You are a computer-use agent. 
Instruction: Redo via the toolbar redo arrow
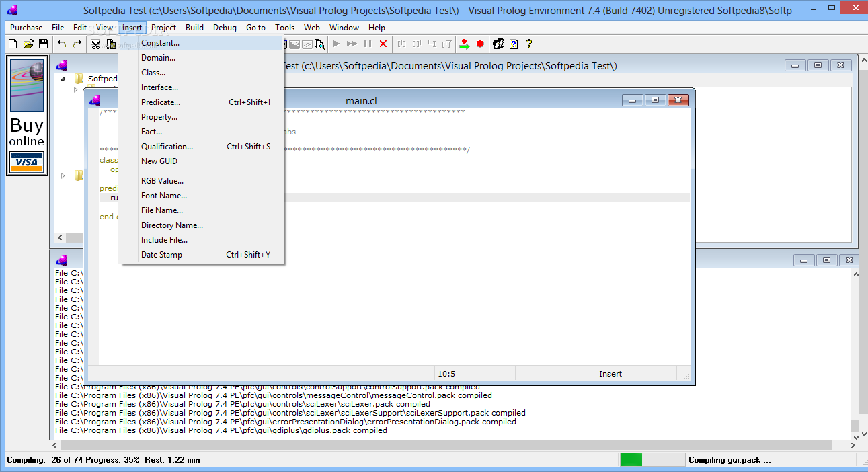[77, 44]
